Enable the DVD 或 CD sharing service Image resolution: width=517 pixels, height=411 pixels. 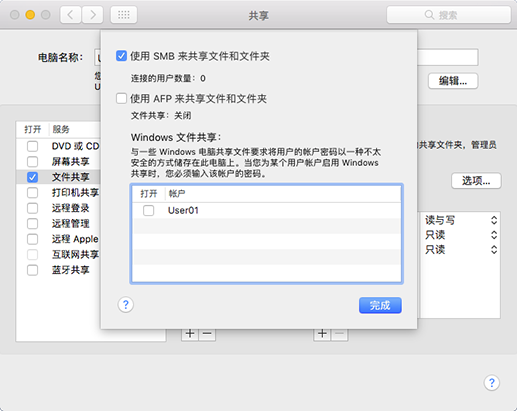click(32, 146)
